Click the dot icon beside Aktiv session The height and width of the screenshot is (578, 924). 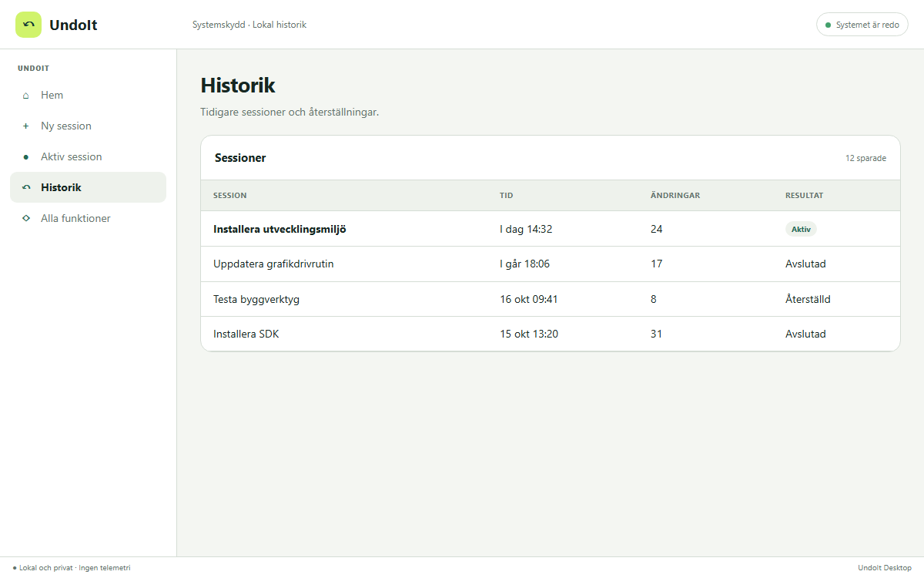(26, 157)
